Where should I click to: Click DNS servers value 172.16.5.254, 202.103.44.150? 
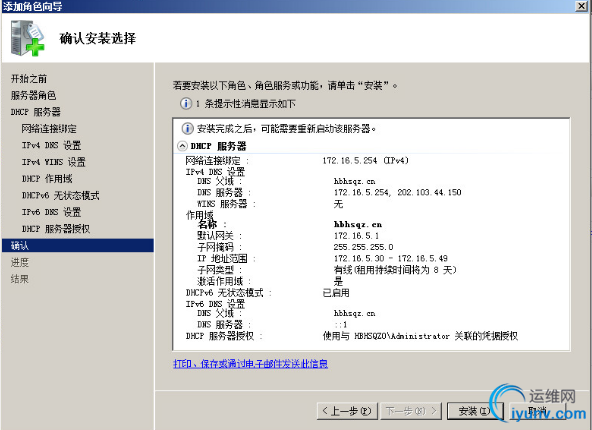click(x=398, y=192)
